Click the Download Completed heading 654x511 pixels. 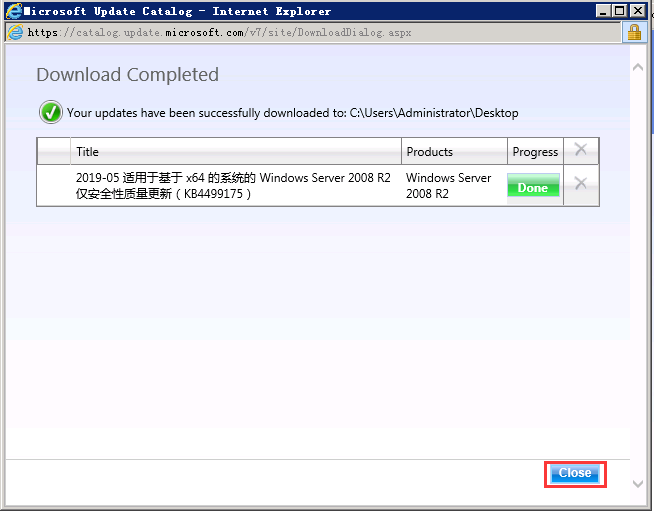pyautogui.click(x=127, y=75)
